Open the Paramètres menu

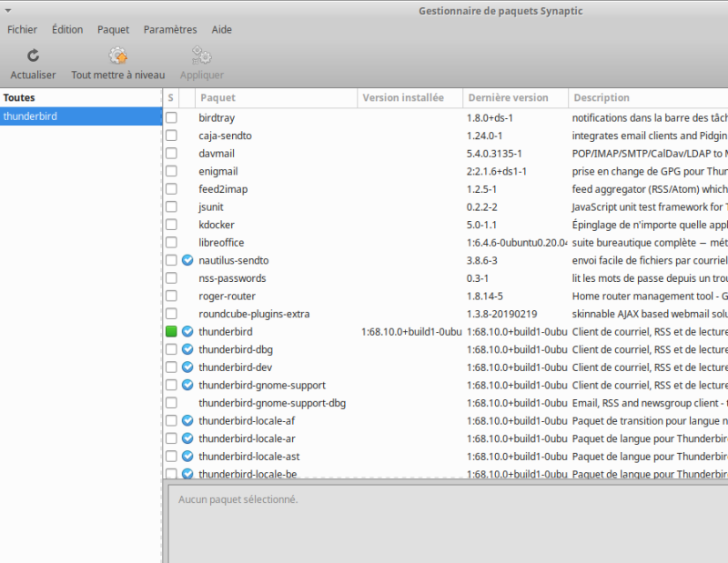pos(170,30)
